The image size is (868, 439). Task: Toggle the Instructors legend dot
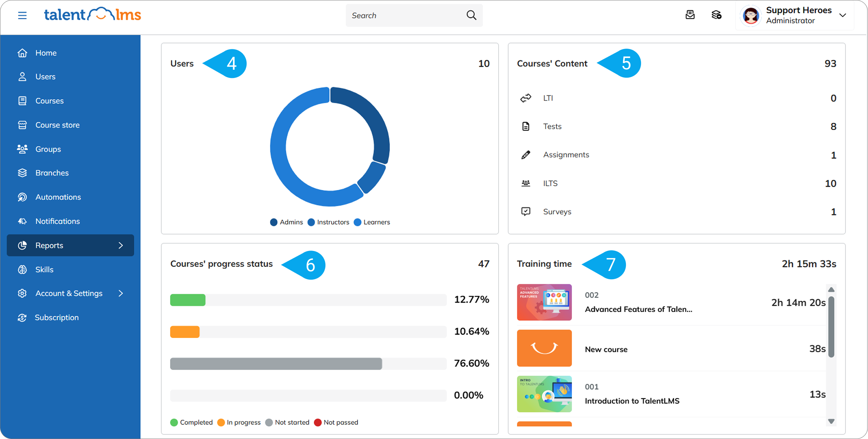coord(311,222)
